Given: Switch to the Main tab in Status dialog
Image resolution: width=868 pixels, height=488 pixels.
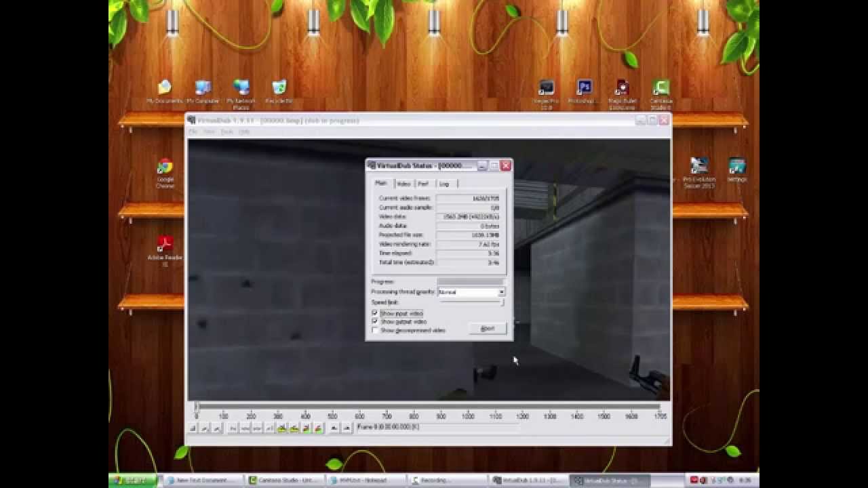Looking at the screenshot, I should click(381, 183).
